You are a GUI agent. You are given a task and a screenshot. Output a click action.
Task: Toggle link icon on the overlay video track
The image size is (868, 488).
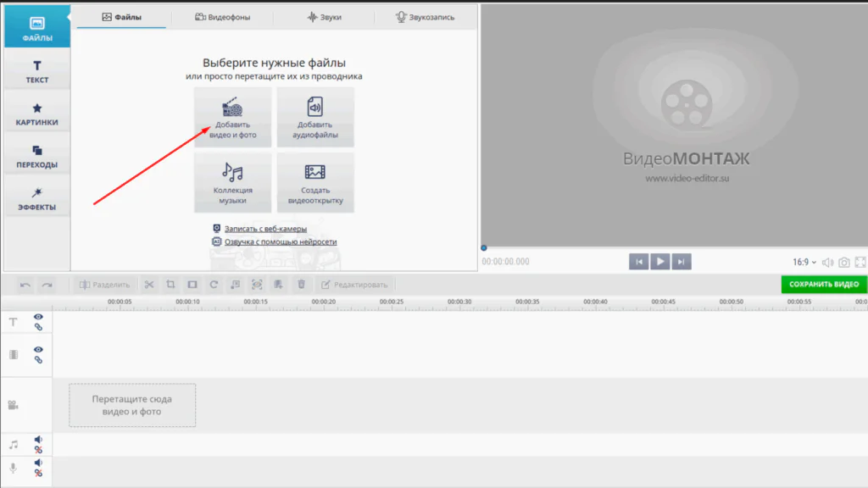[x=38, y=359]
